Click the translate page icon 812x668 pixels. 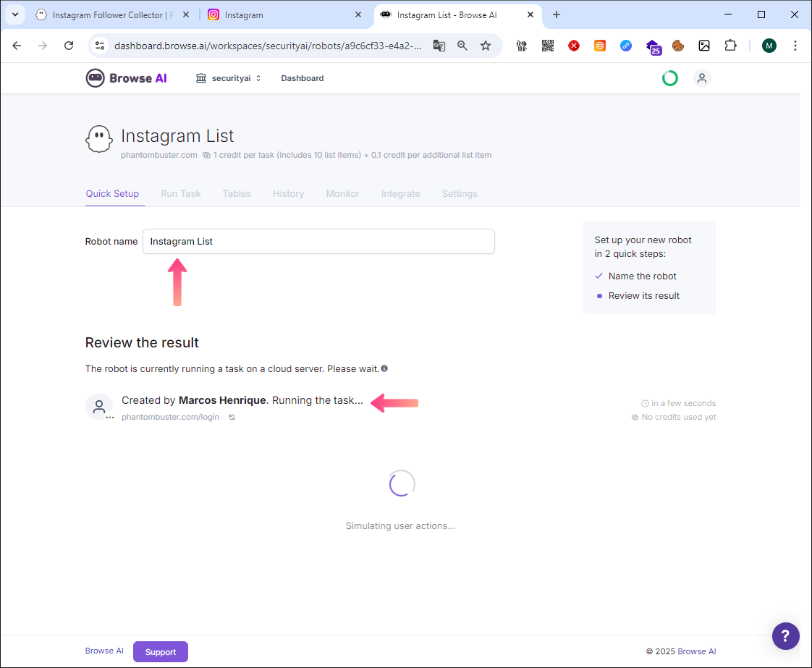coord(439,46)
